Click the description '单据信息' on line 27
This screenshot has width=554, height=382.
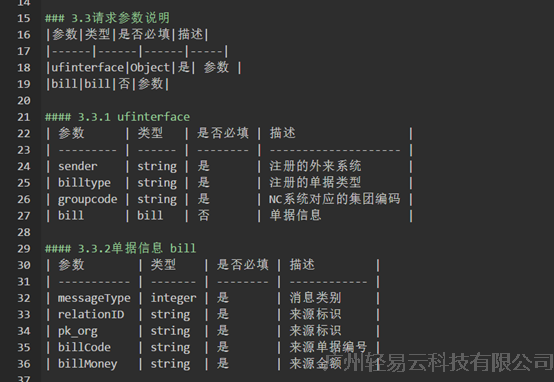[x=295, y=215]
